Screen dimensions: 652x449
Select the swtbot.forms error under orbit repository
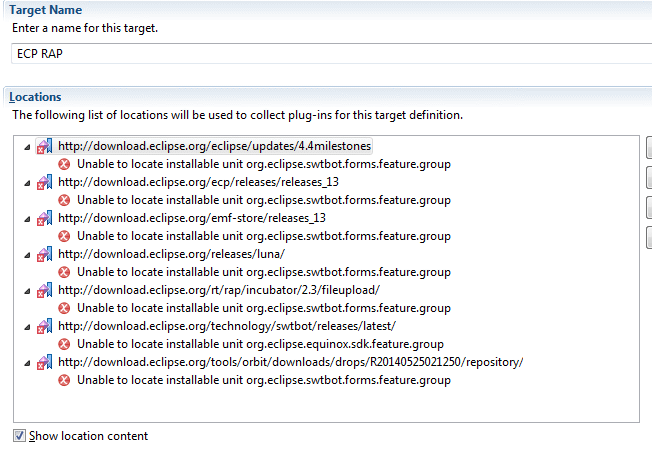click(264, 380)
